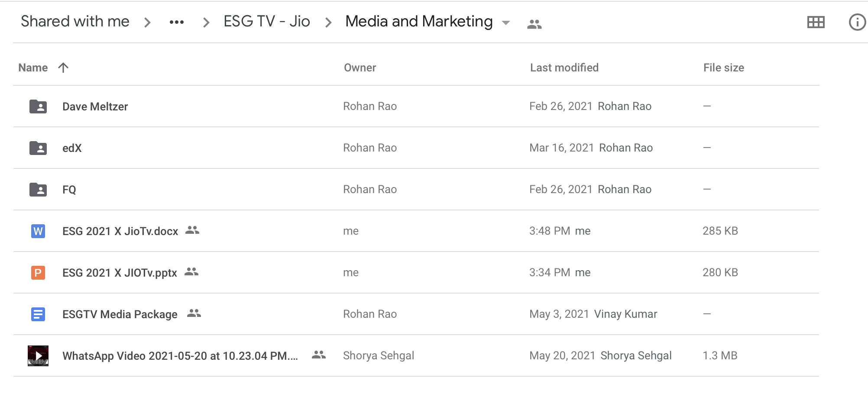Reverse sort order with the Name arrow
The height and width of the screenshot is (413, 868).
pyautogui.click(x=63, y=68)
